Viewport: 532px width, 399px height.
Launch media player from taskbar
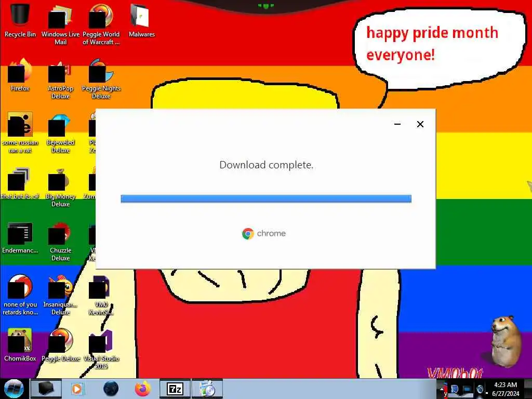77,389
